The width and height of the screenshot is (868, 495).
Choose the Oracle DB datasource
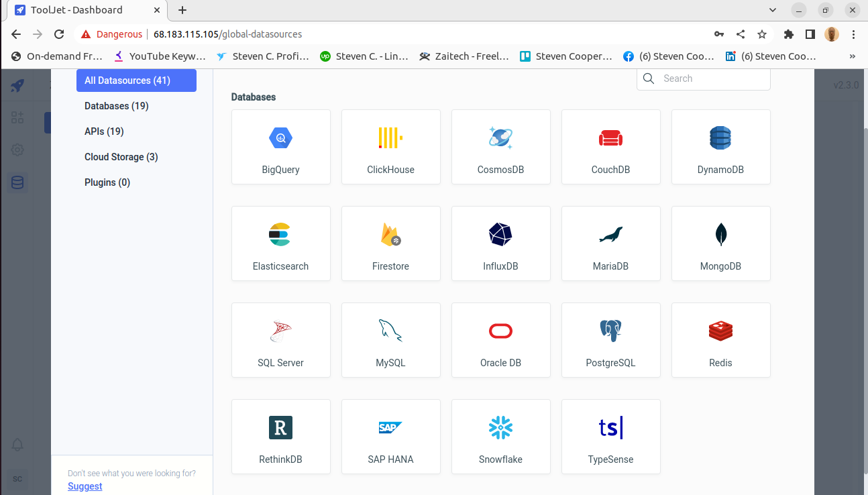[x=501, y=340]
